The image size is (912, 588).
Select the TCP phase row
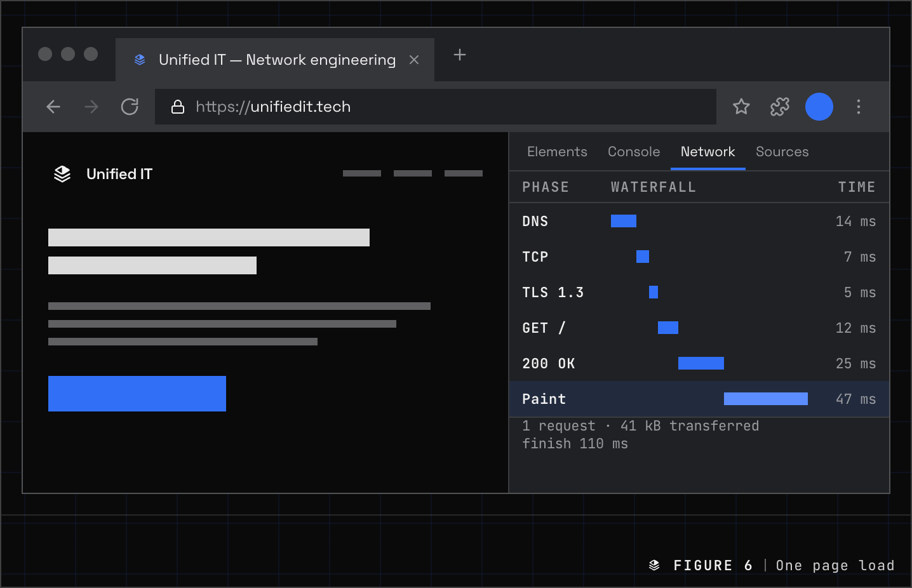699,257
